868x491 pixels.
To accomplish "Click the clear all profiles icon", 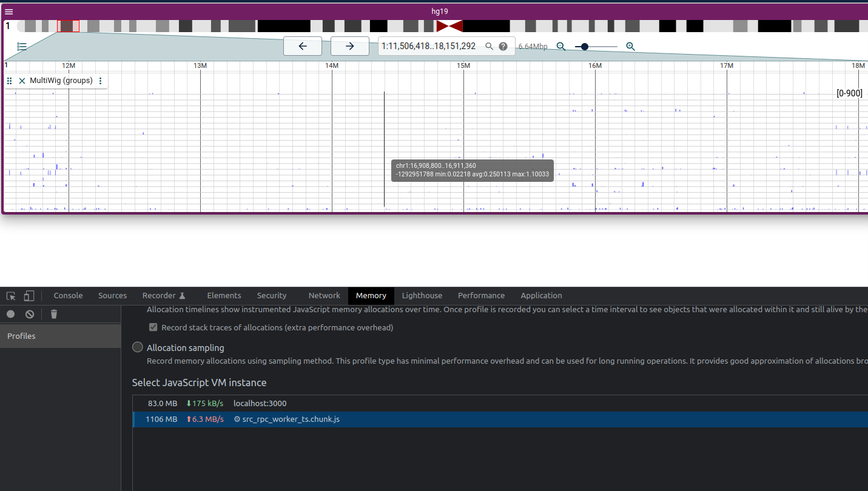I will [30, 314].
